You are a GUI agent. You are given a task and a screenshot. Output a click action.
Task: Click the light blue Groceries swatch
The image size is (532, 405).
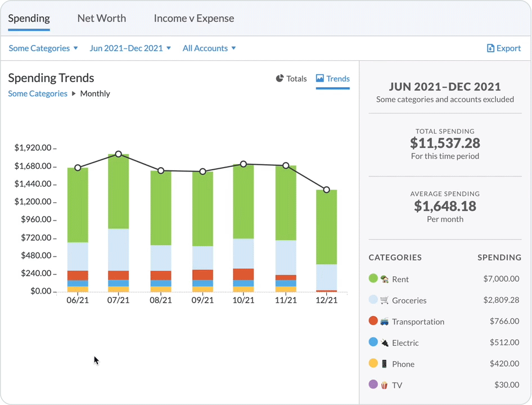tap(373, 299)
